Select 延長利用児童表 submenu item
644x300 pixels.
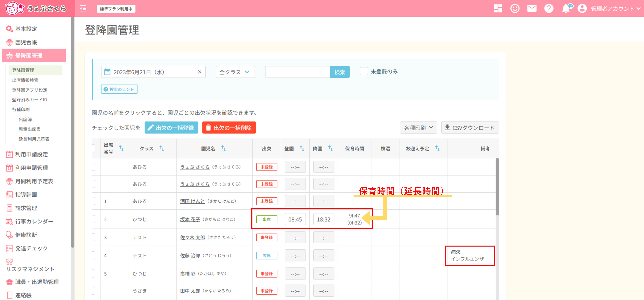(34, 139)
